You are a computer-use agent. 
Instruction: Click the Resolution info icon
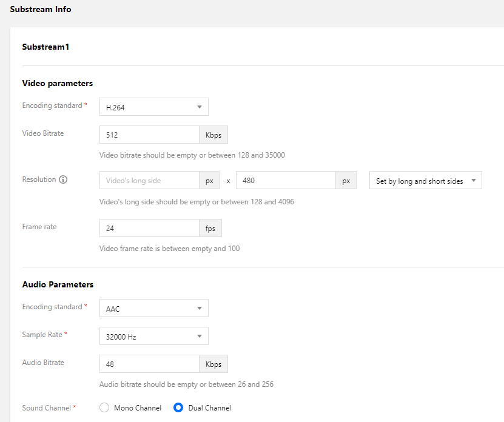[x=63, y=180]
